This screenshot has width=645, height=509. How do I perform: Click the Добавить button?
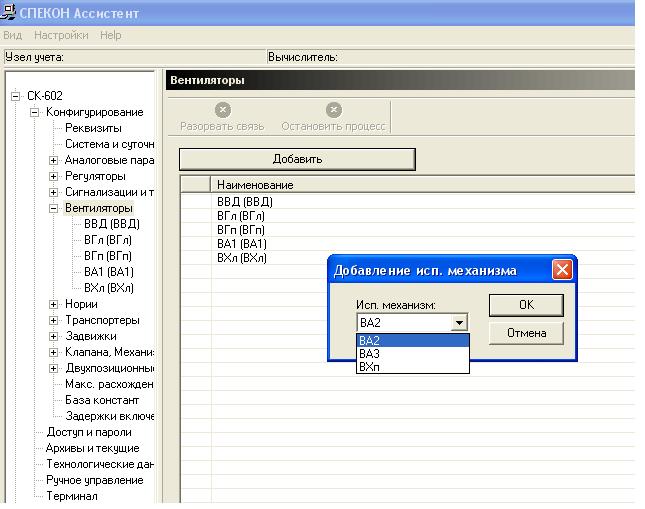pyautogui.click(x=297, y=159)
